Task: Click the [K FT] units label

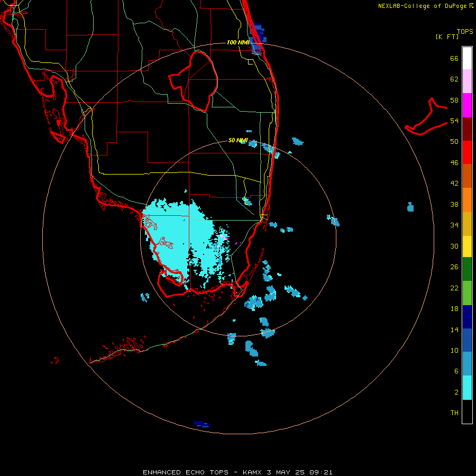Action: 447,36
